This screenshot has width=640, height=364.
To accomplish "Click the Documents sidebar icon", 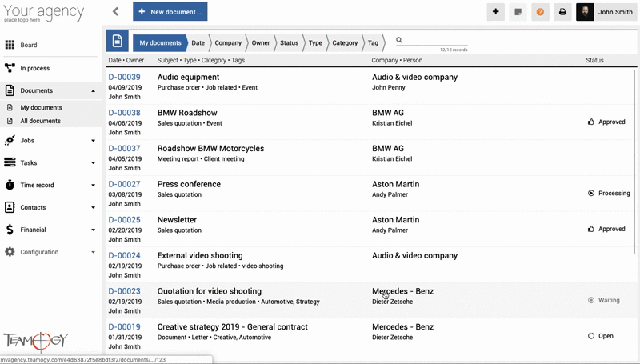I will tap(10, 90).
